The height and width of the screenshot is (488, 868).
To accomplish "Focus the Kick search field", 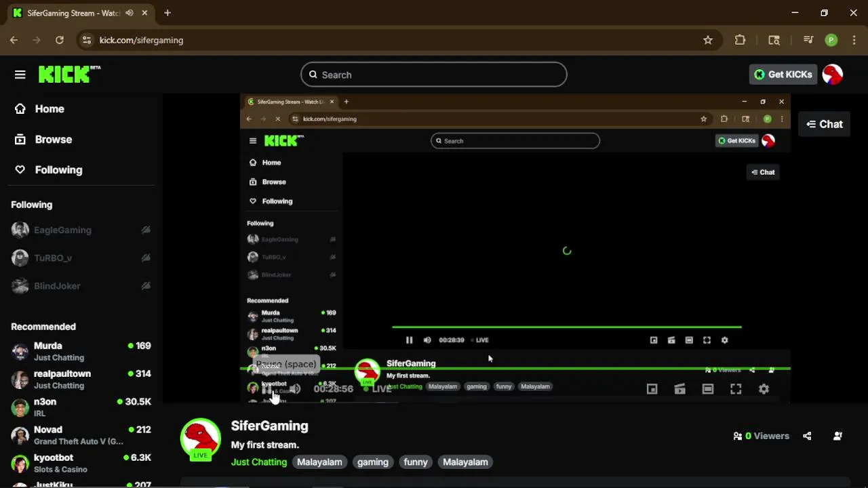I will point(434,75).
